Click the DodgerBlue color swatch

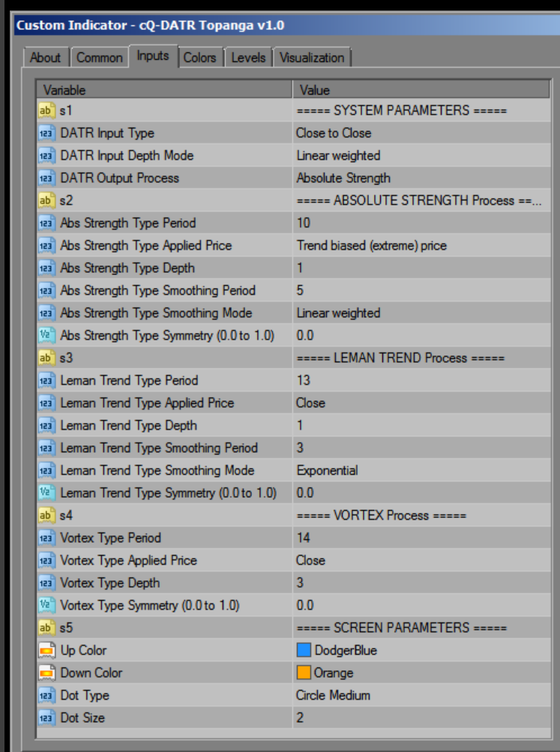[304, 651]
